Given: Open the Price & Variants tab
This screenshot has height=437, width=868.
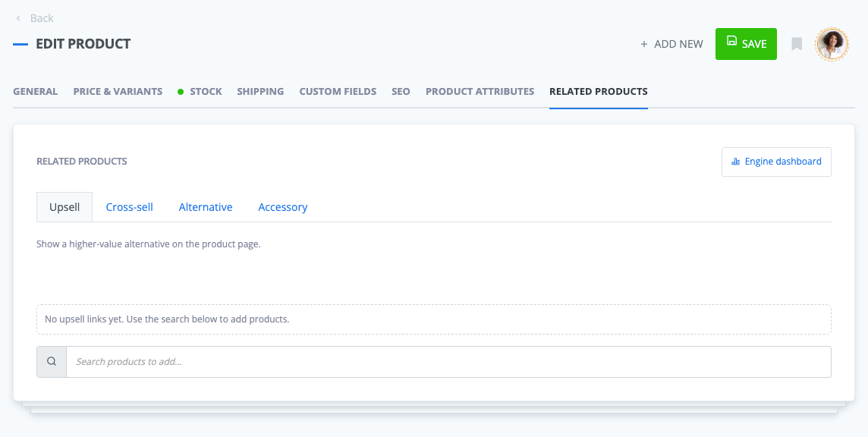Looking at the screenshot, I should tap(118, 91).
